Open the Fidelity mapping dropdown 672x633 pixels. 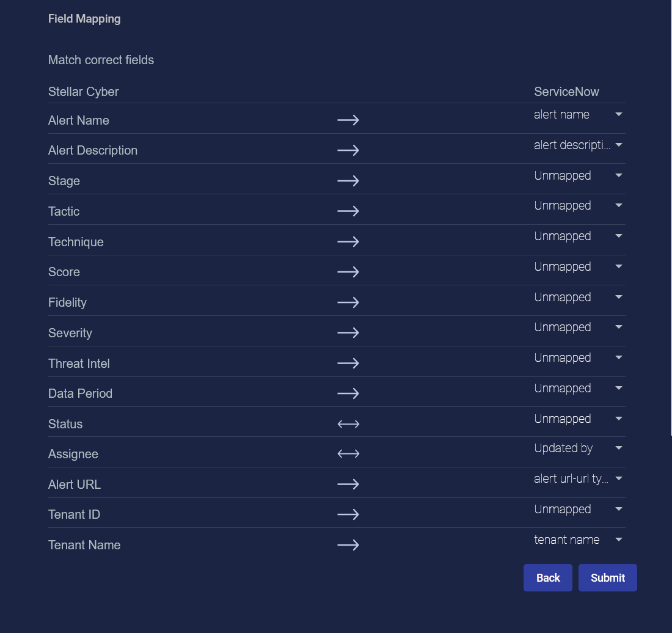tap(578, 297)
